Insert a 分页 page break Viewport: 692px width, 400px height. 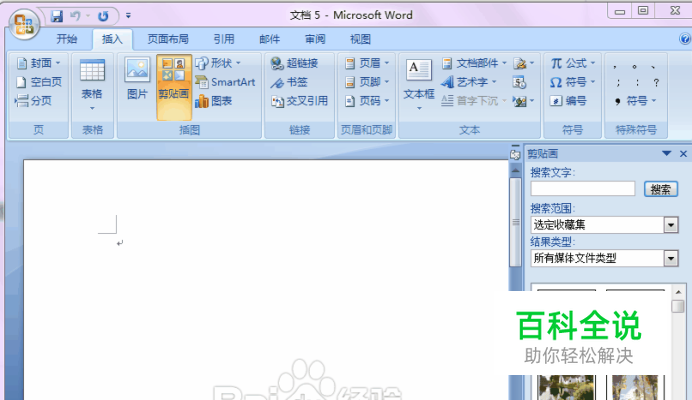click(34, 101)
